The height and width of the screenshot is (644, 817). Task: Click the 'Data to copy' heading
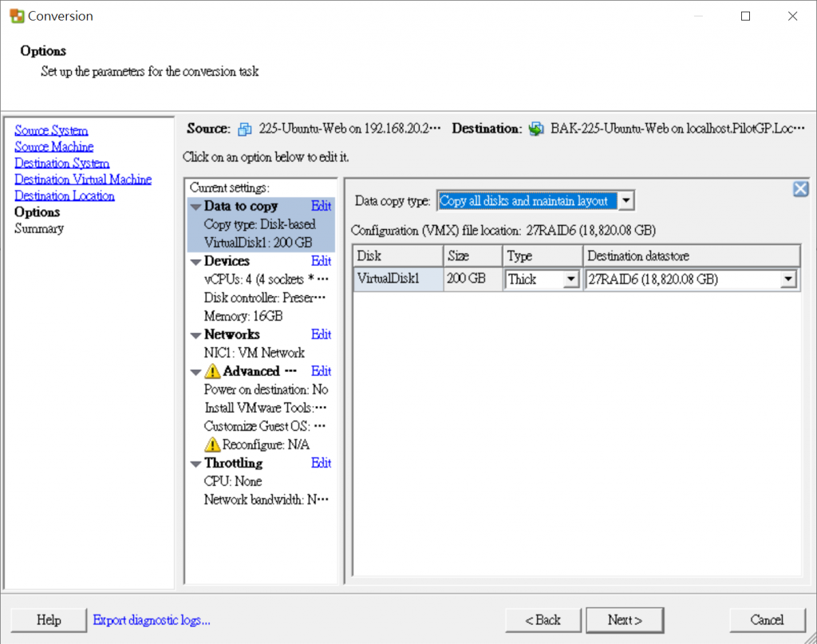coord(241,206)
